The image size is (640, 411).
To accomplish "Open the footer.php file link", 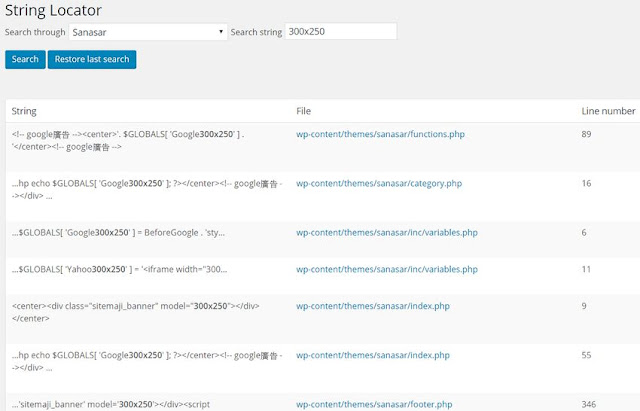I will [374, 404].
